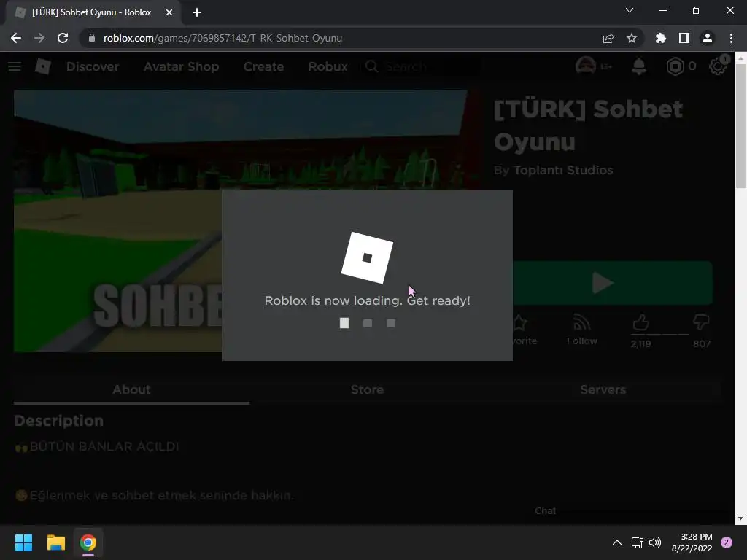
Task: Open the Discover menu item
Action: click(x=93, y=66)
